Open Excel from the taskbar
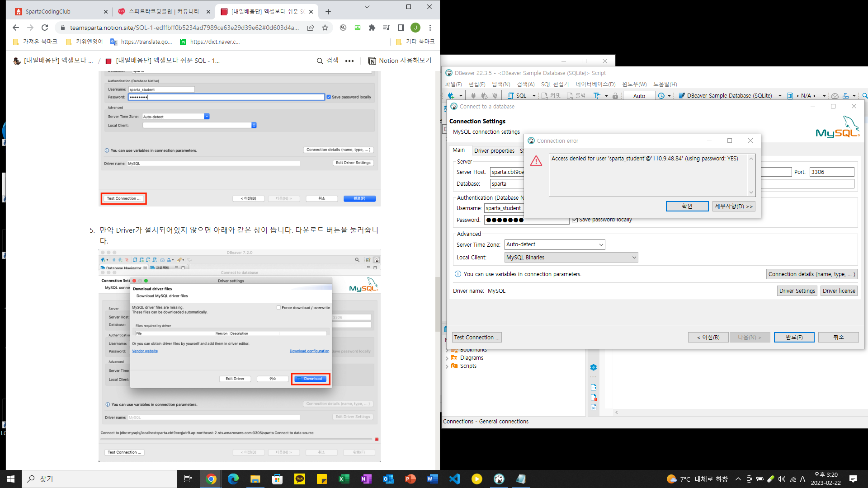The image size is (868, 488). (344, 479)
